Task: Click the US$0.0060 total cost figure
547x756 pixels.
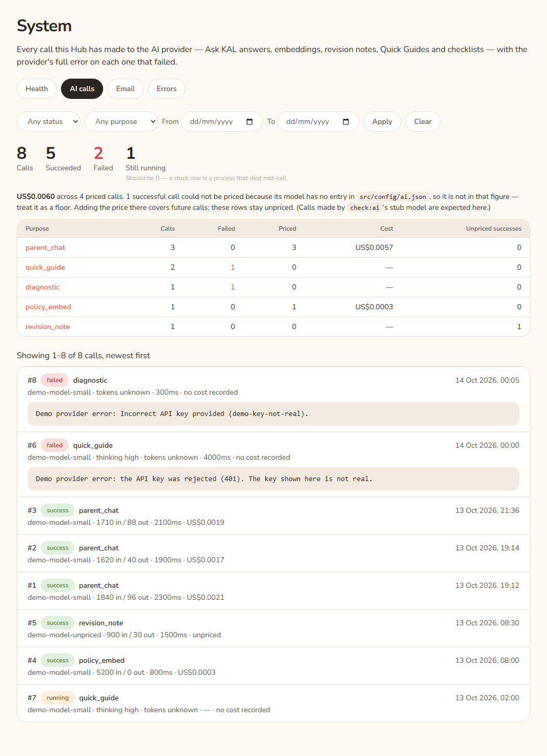Action: 35,197
